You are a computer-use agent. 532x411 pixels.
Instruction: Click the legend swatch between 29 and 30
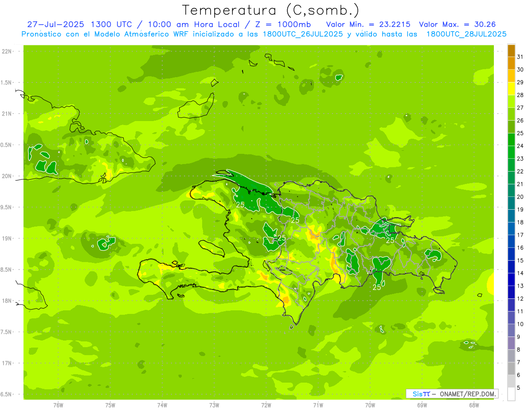pos(511,76)
